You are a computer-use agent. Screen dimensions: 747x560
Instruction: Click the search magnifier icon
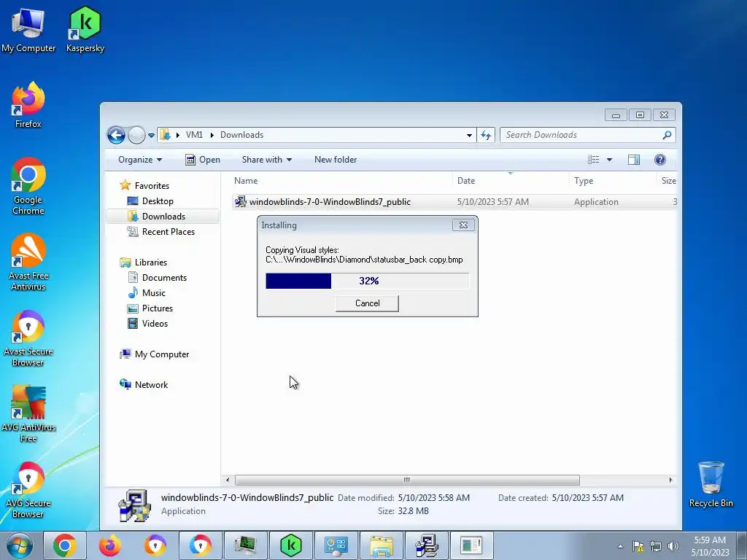pyautogui.click(x=667, y=135)
